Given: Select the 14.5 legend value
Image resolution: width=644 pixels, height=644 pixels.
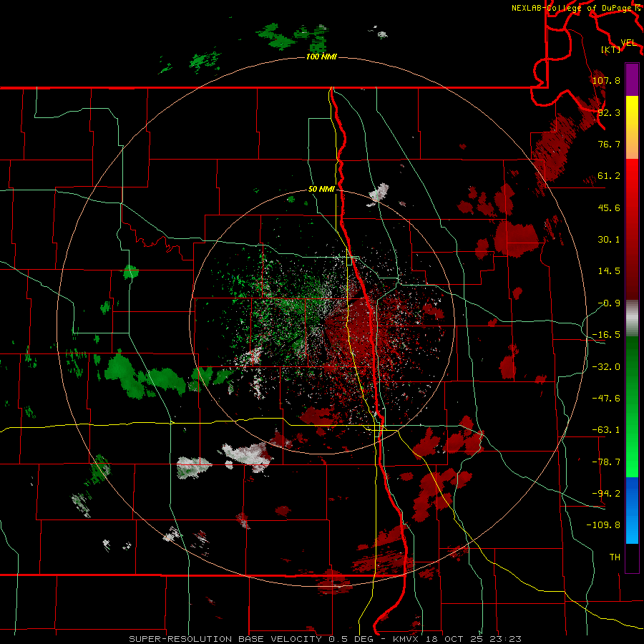Looking at the screenshot, I should tap(609, 271).
